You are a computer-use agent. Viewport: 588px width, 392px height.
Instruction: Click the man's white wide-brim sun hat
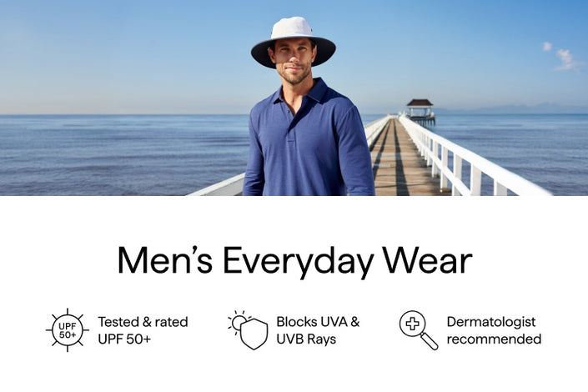294,39
